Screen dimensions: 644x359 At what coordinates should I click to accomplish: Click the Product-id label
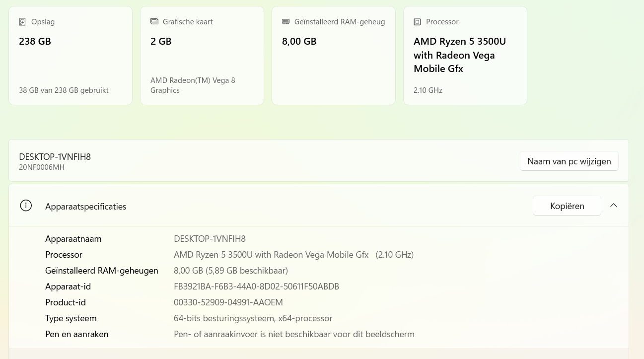66,302
